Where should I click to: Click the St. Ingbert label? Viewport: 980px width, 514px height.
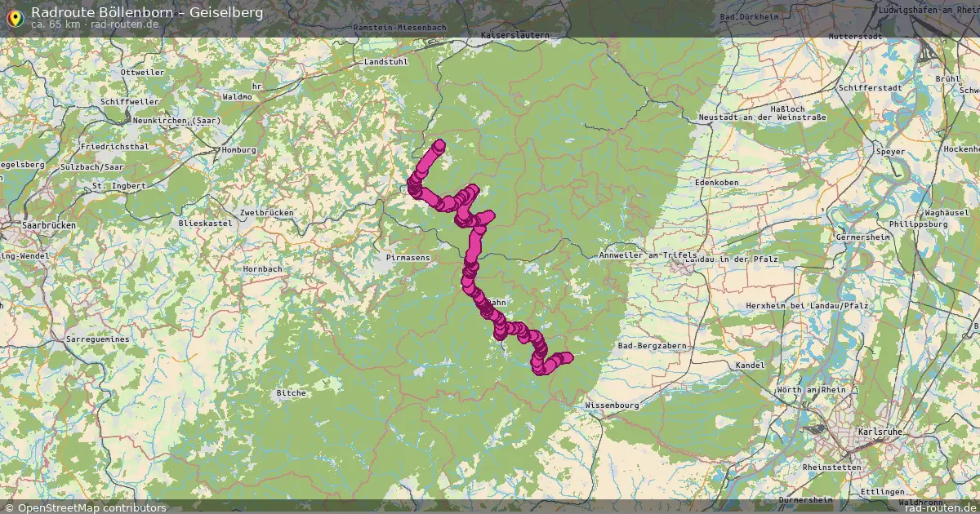[x=119, y=186]
